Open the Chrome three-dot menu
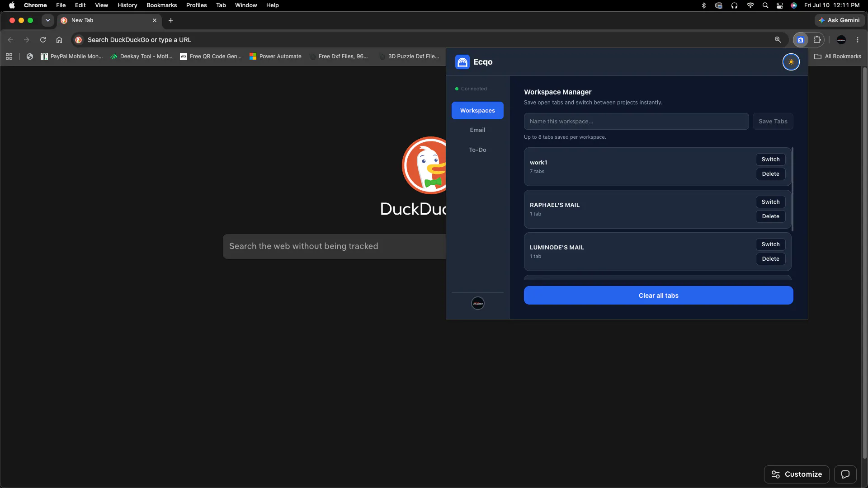This screenshot has width=868, height=488. 857,40
